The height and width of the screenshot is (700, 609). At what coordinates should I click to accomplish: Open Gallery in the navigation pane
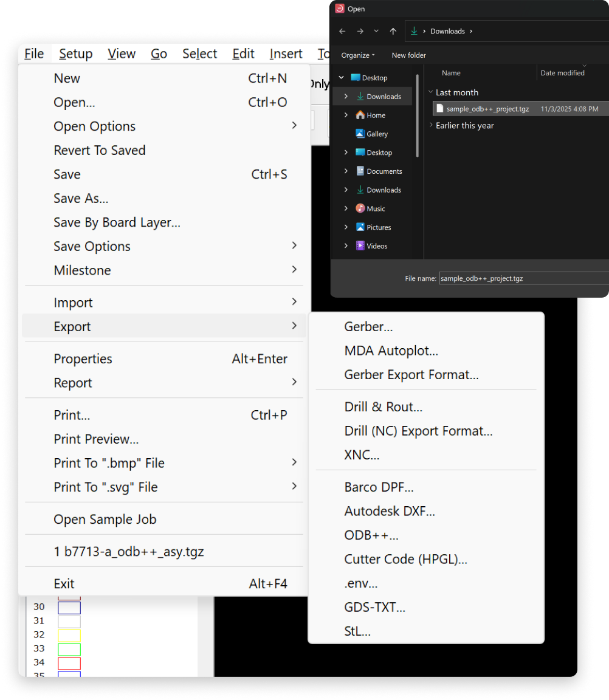pos(377,134)
